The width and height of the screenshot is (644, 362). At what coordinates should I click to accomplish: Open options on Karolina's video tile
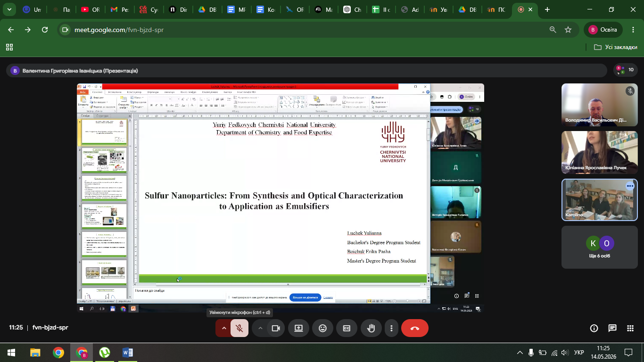click(630, 186)
